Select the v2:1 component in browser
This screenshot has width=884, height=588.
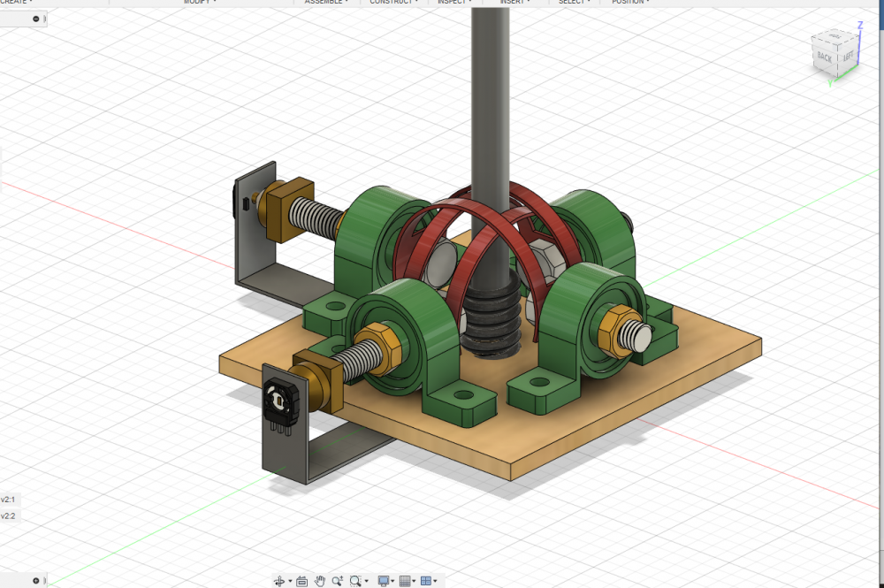click(x=8, y=500)
